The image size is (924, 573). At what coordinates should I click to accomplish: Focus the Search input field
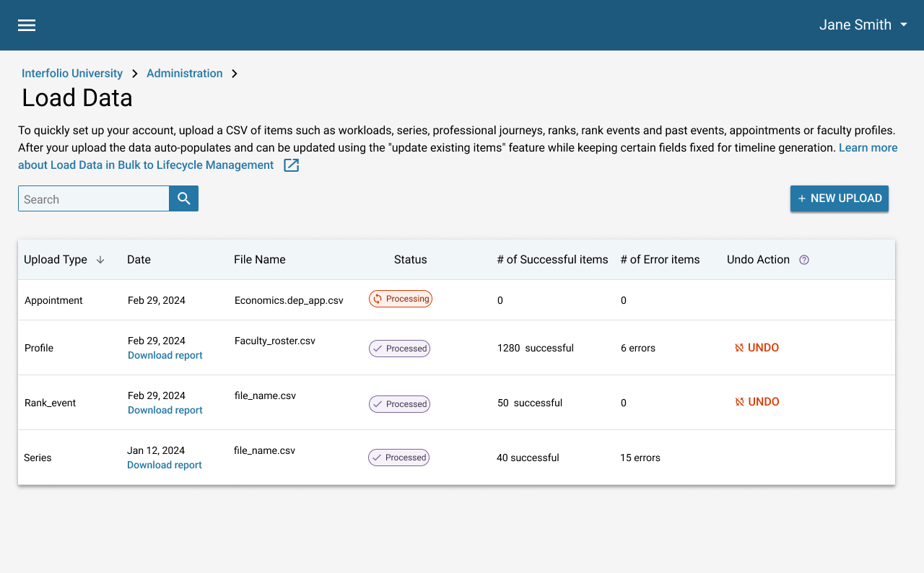click(x=94, y=199)
